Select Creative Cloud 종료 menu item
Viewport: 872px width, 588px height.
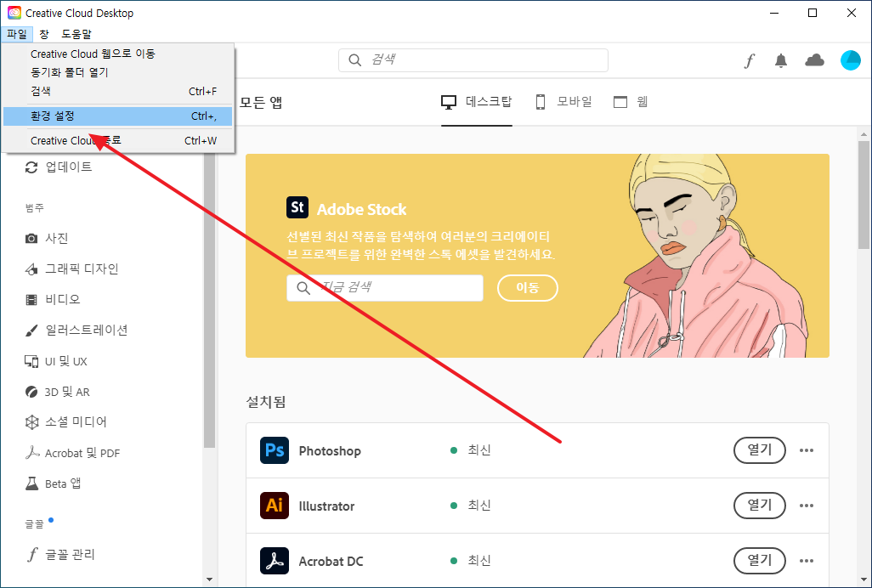117,140
